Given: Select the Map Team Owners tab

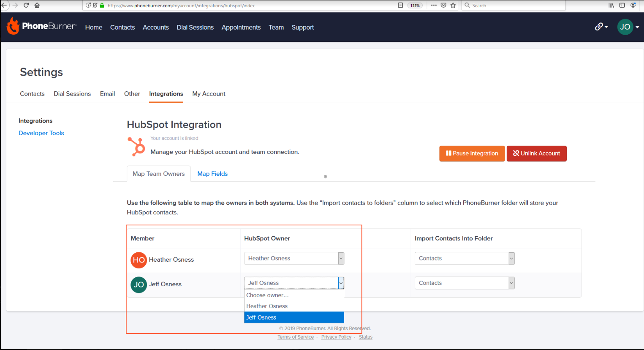Looking at the screenshot, I should tap(159, 174).
